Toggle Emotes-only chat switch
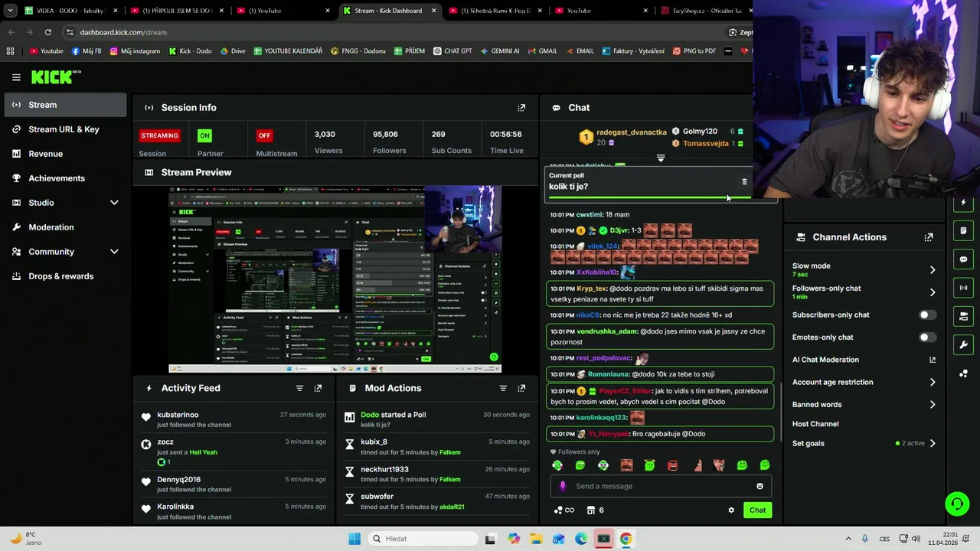Image resolution: width=980 pixels, height=551 pixels. (927, 337)
